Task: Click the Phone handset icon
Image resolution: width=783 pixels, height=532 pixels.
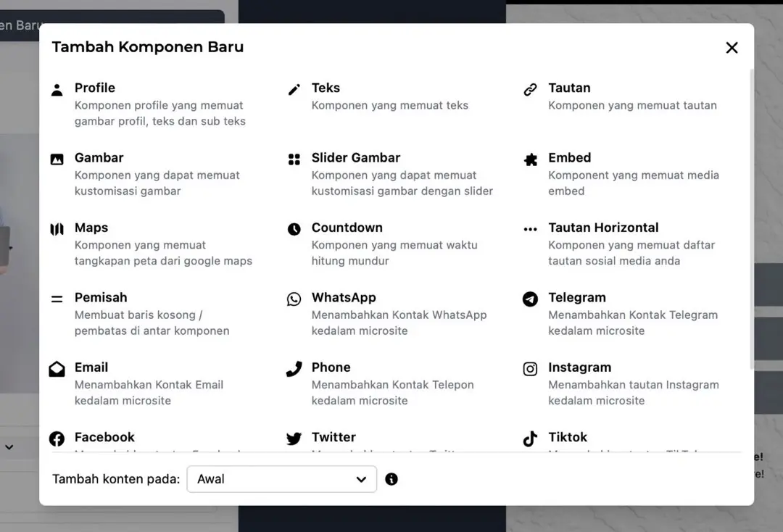Action: pyautogui.click(x=294, y=369)
